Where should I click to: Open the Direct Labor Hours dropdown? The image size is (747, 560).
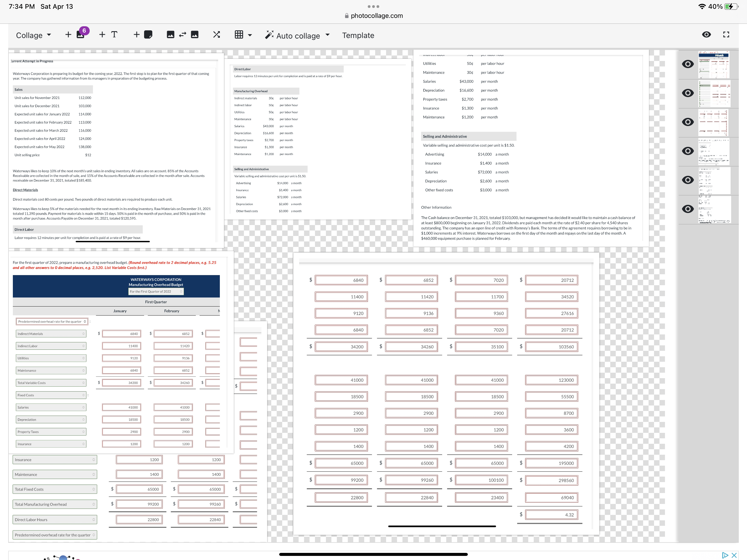[x=55, y=520]
